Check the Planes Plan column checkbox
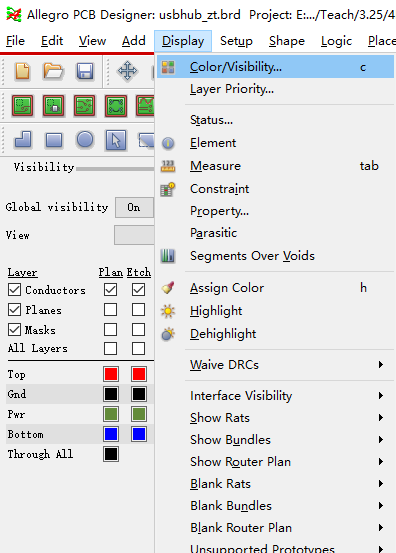The width and height of the screenshot is (396, 553). (x=110, y=310)
